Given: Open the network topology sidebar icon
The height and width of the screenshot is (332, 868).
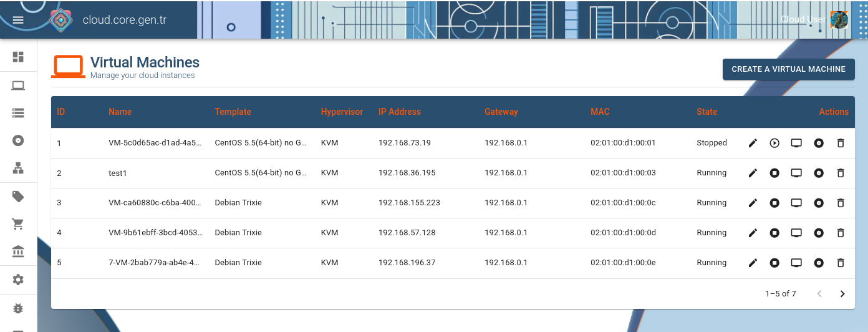Looking at the screenshot, I should click(18, 168).
